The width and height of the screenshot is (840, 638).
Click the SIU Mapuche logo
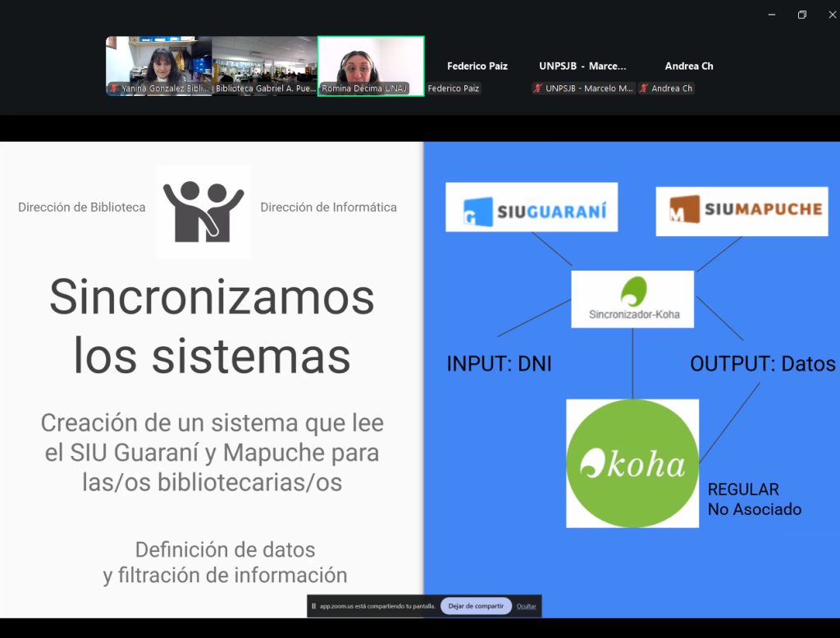(x=742, y=211)
